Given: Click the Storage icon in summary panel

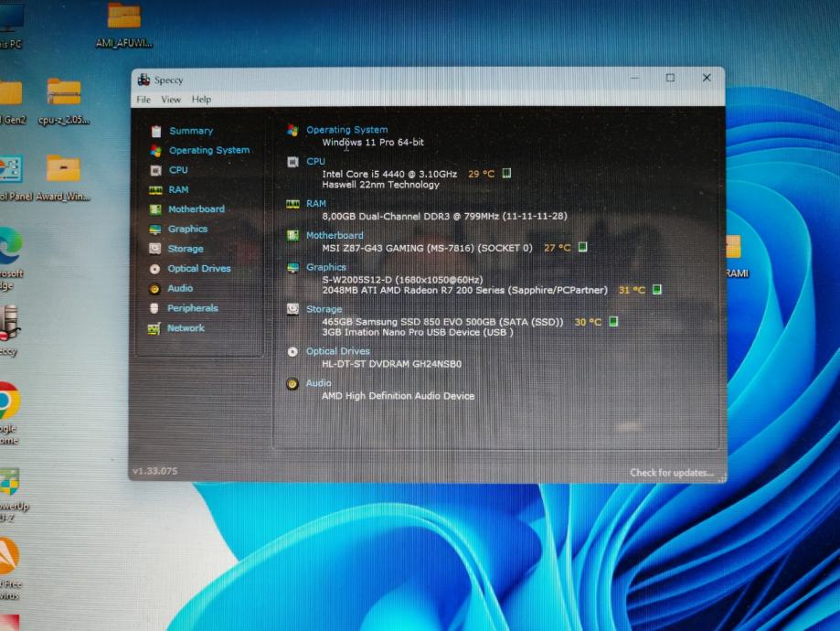Looking at the screenshot, I should pos(292,309).
